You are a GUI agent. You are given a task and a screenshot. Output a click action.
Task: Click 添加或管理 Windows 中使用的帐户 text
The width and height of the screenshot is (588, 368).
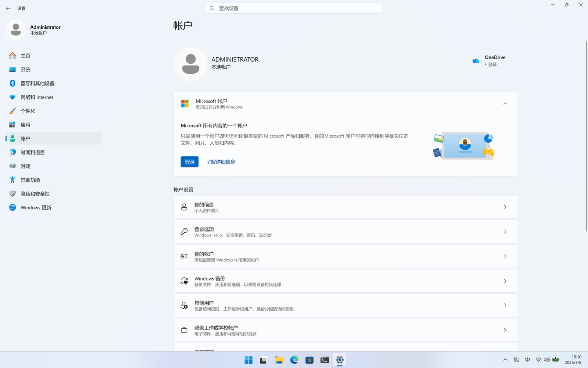point(227,260)
